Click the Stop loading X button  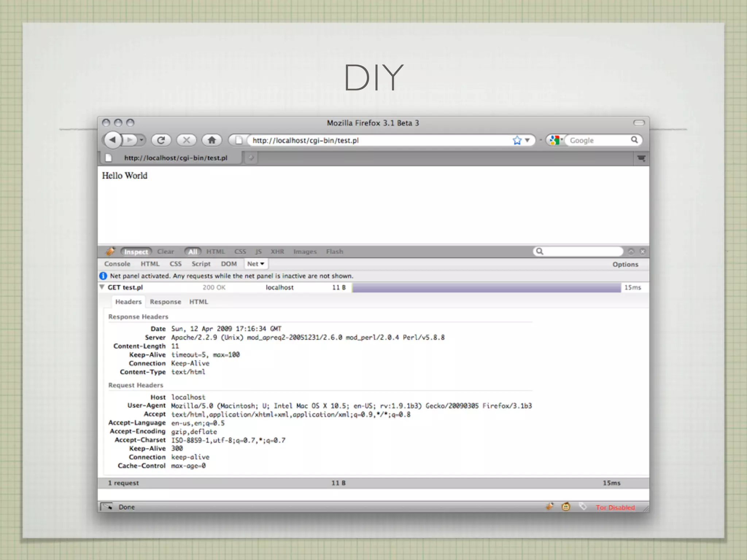coord(186,140)
